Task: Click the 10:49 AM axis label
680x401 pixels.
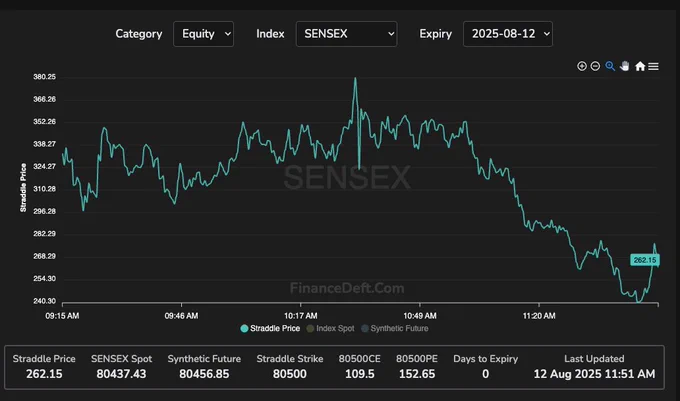Action: (x=420, y=316)
